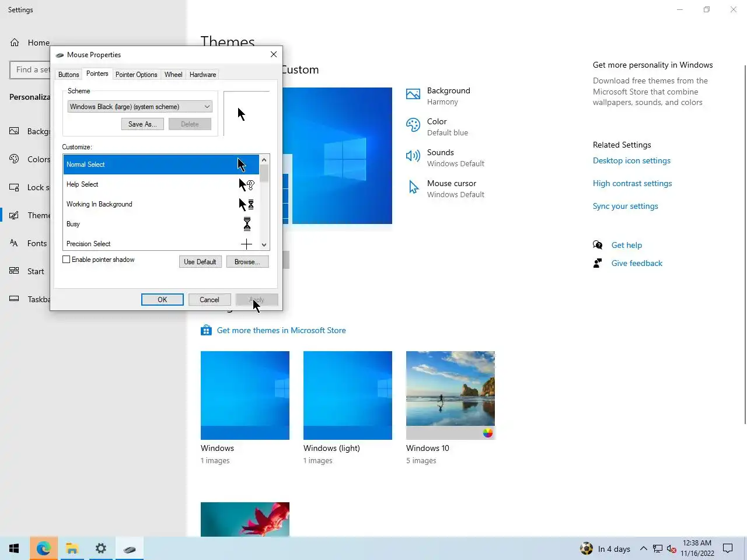Select the Help Select pointer row

click(x=161, y=184)
